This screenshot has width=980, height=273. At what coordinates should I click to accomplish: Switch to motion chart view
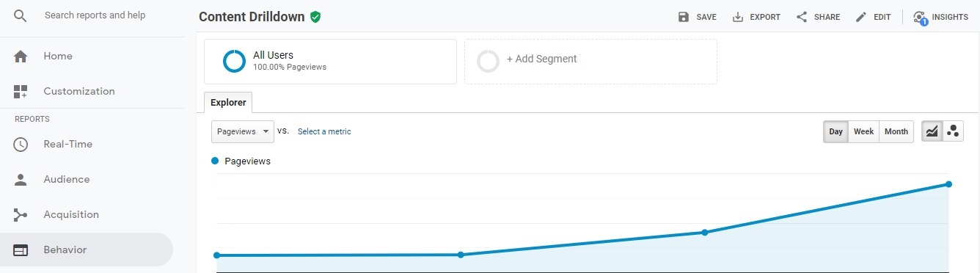tap(953, 131)
